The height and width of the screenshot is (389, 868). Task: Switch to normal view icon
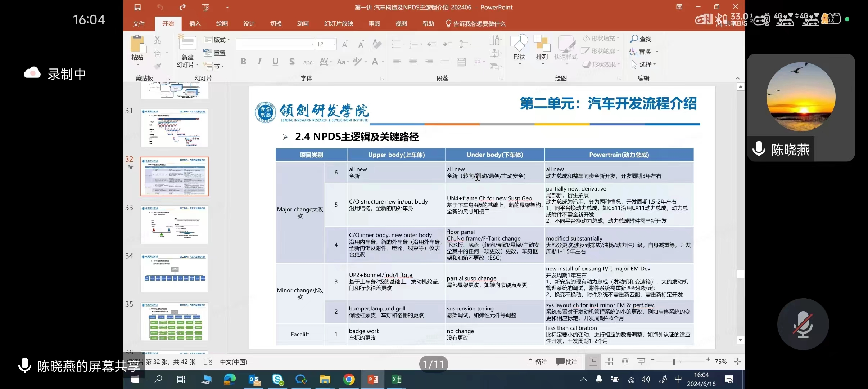(x=593, y=362)
